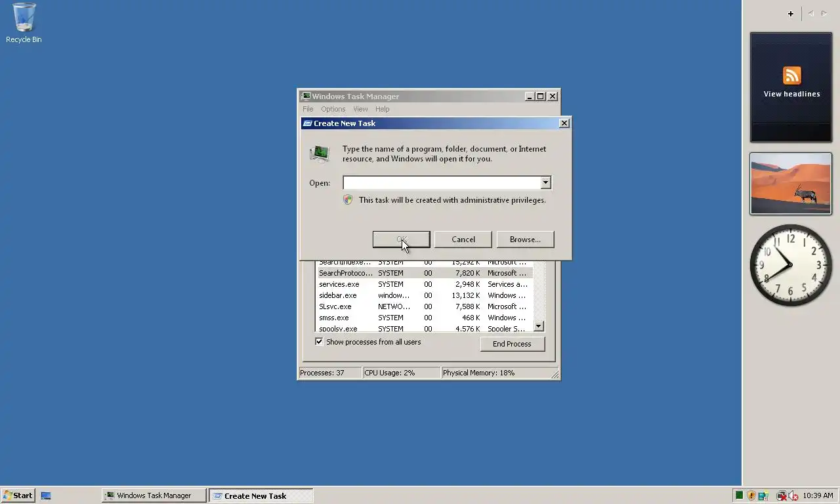The height and width of the screenshot is (504, 840).
Task: Click the sidebar next page arrow
Action: coord(824,13)
